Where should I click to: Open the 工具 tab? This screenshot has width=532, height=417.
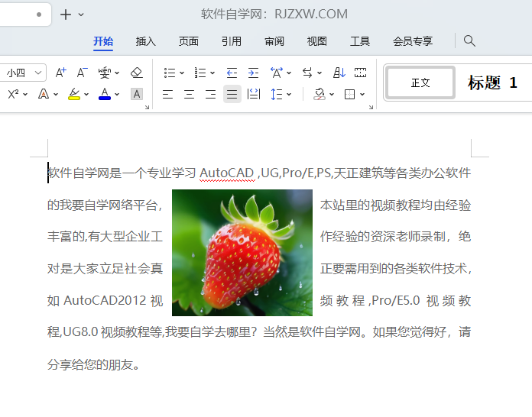[x=360, y=41]
